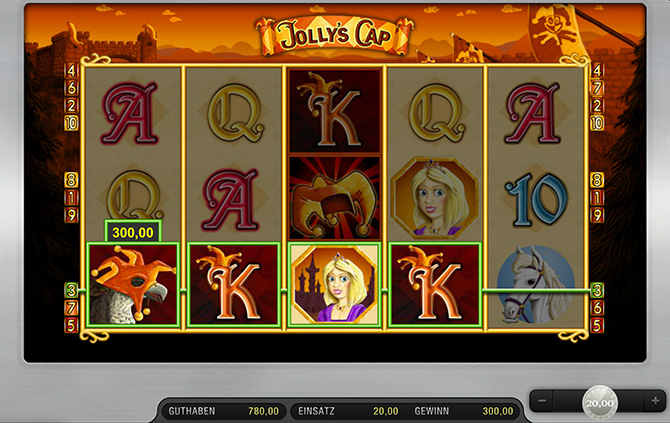This screenshot has width=670, height=423.
Task: Click the white horse symbol
Action: pos(535,285)
